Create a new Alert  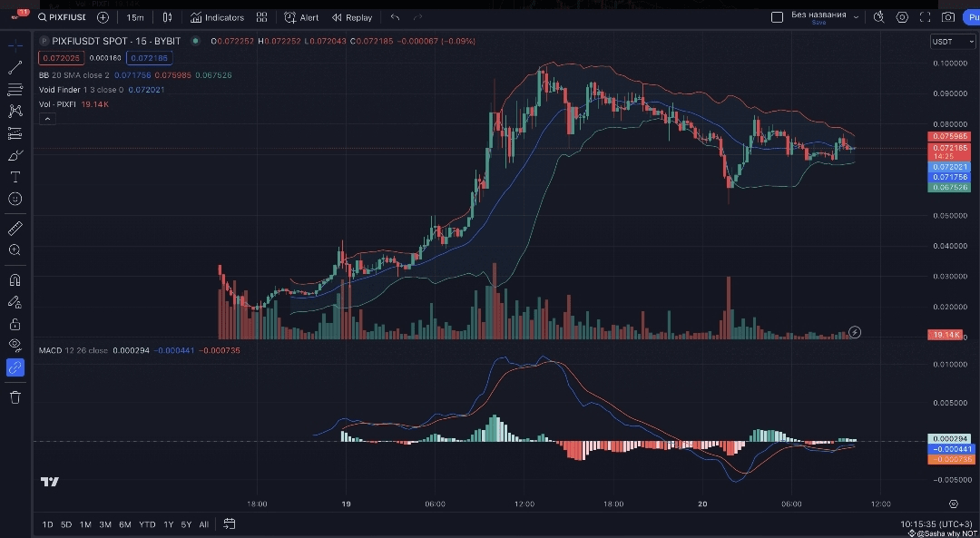(x=301, y=17)
